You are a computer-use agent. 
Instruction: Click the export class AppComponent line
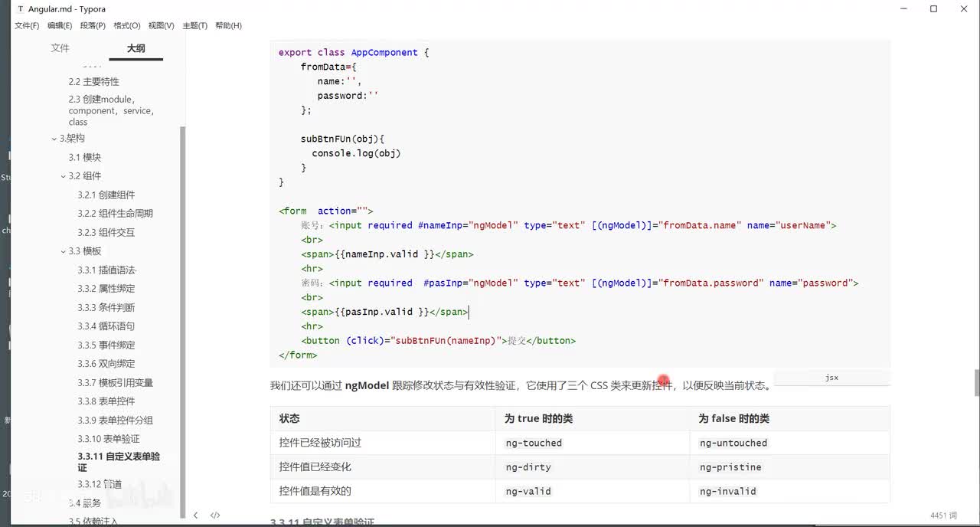[354, 53]
